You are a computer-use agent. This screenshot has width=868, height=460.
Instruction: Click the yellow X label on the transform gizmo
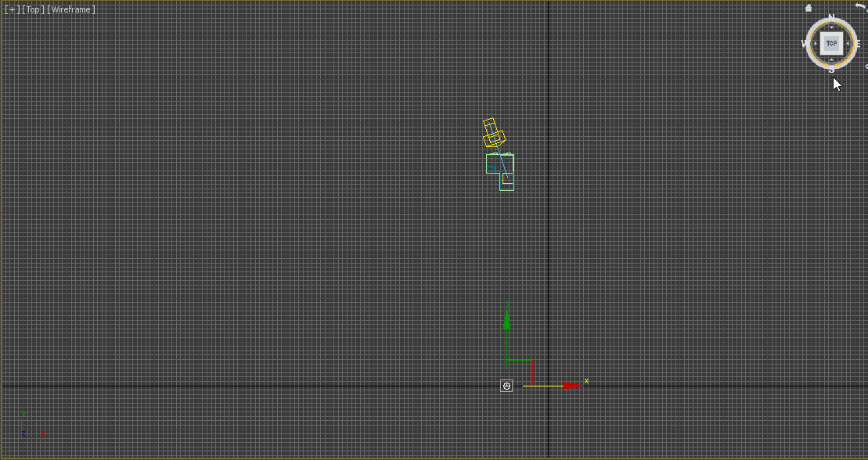585,379
